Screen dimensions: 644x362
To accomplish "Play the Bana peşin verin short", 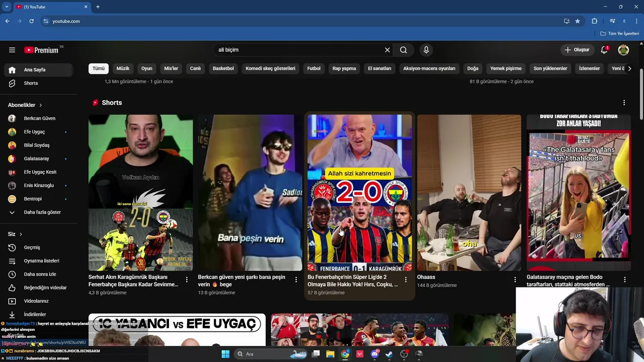I will pos(250,193).
